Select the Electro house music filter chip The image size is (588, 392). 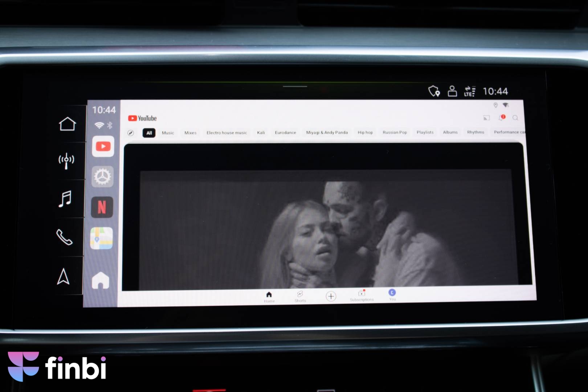pos(226,133)
